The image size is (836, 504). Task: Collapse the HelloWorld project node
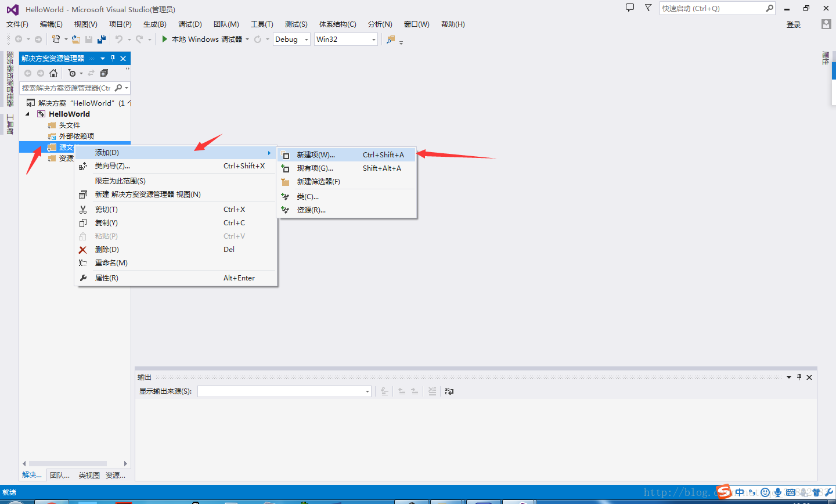click(27, 114)
